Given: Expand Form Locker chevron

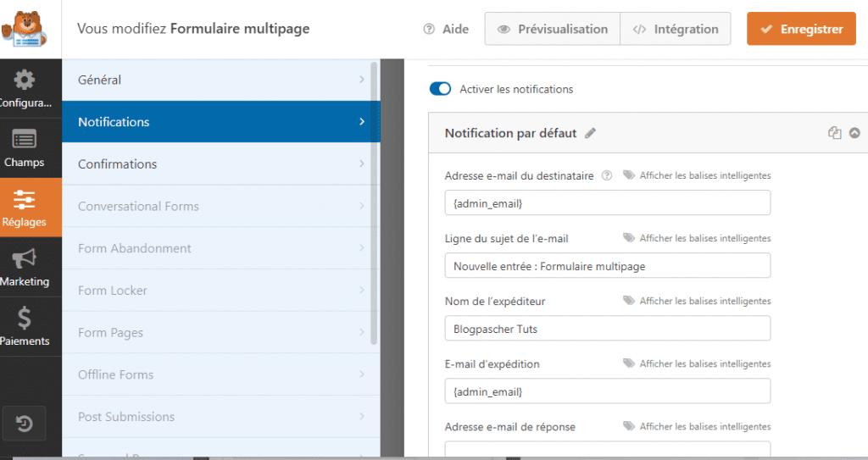Looking at the screenshot, I should coord(361,290).
